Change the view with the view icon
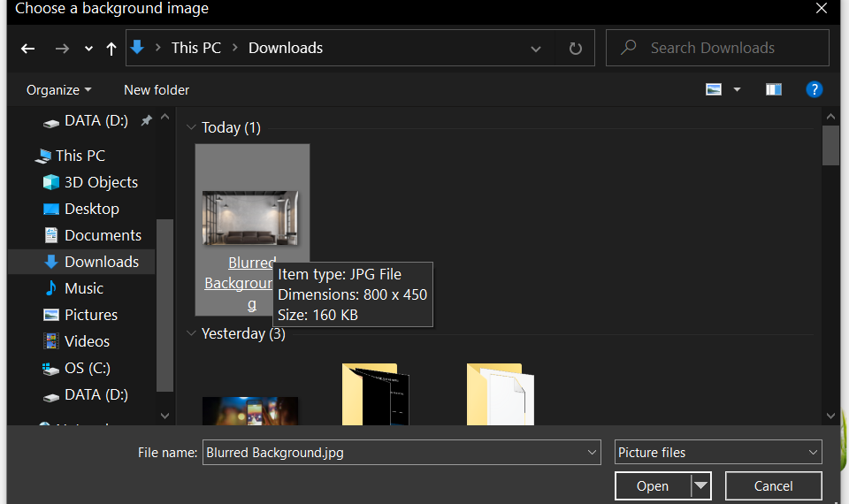This screenshot has width=849, height=504. point(714,89)
